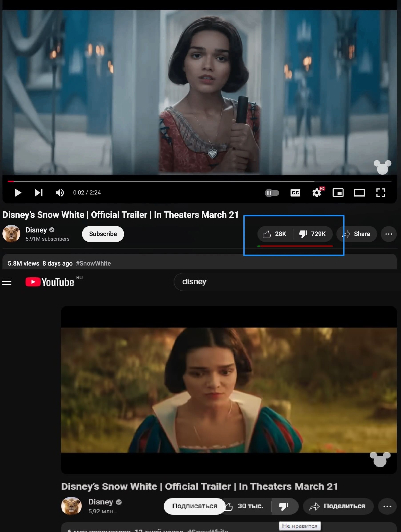This screenshot has height=532, width=401.
Task: Open more actions next to Share
Action: (x=389, y=234)
